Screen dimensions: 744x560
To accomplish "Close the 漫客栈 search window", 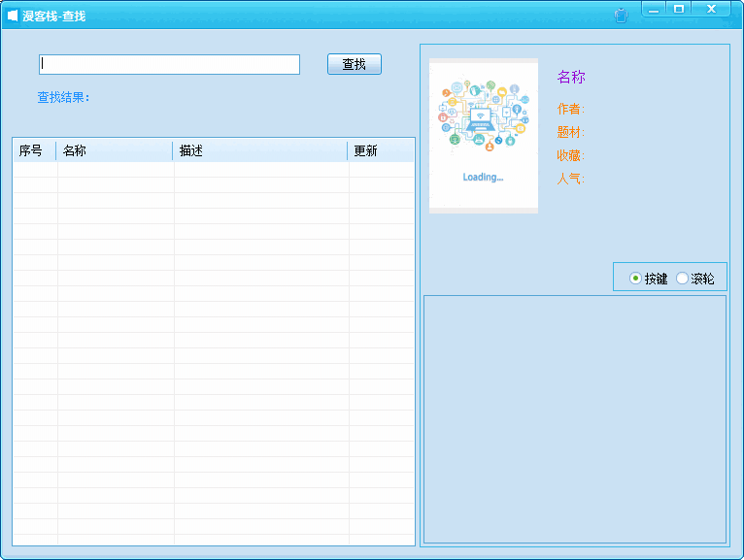I will (711, 10).
